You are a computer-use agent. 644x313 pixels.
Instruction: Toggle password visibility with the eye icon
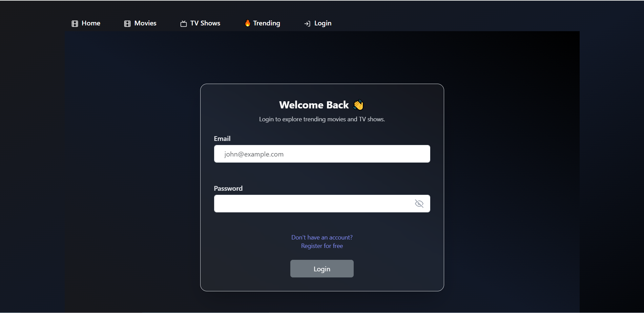coord(419,204)
